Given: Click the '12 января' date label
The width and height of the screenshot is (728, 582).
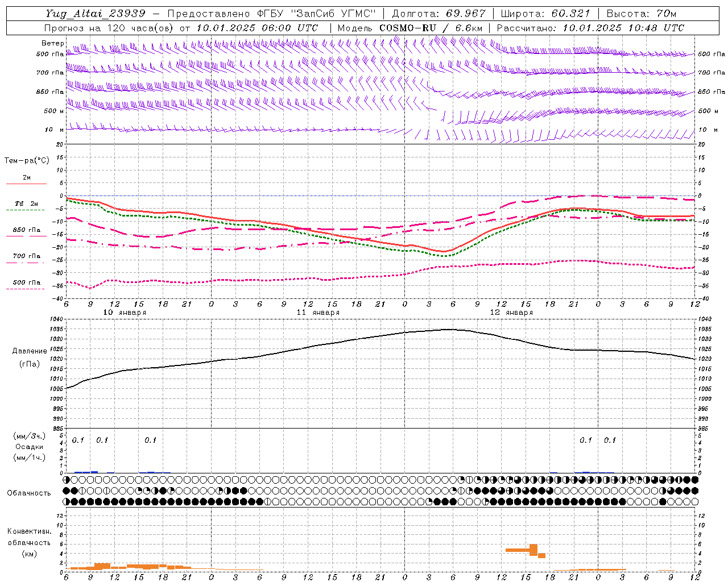Looking at the screenshot, I should click(x=511, y=313).
